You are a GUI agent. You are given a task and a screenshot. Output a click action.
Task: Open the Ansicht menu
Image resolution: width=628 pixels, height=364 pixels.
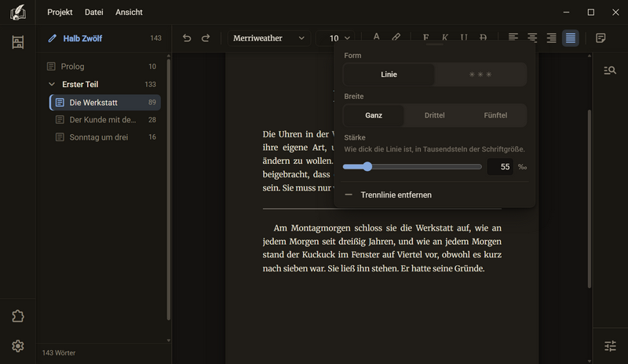tap(129, 13)
